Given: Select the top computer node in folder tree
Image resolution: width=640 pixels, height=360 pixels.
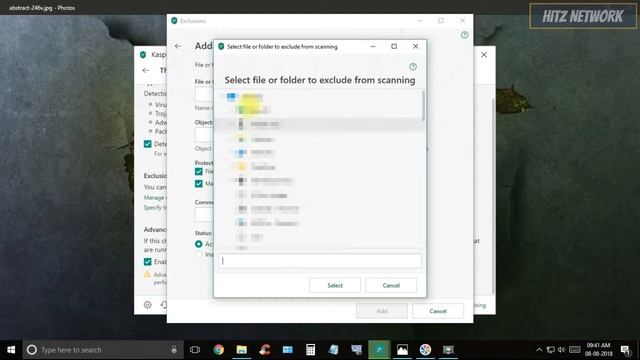Looking at the screenshot, I should click(244, 97).
